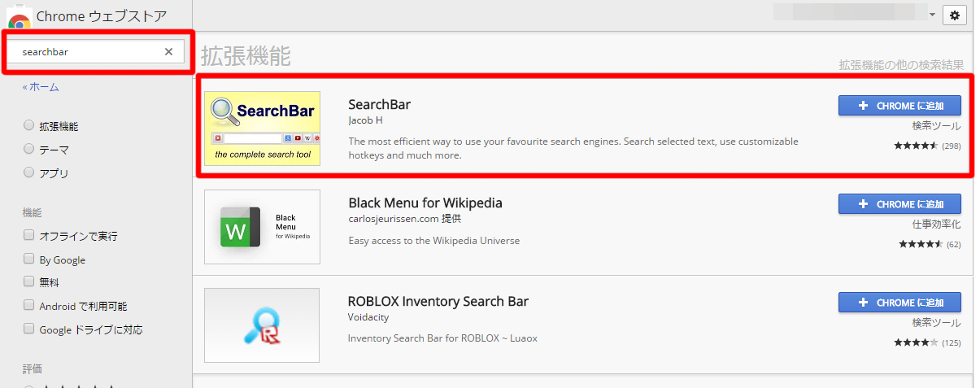The width and height of the screenshot is (980, 388).
Task: Click Black Menu star rating (62)
Action: tap(930, 244)
